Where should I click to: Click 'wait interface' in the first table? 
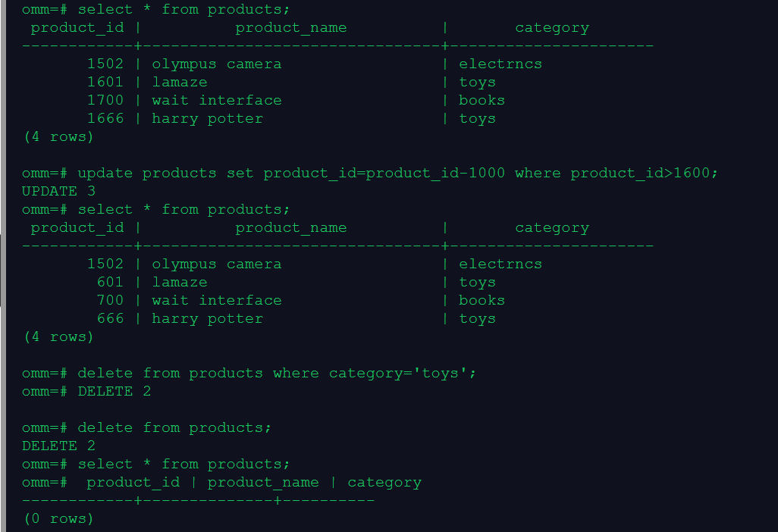pyautogui.click(x=216, y=101)
